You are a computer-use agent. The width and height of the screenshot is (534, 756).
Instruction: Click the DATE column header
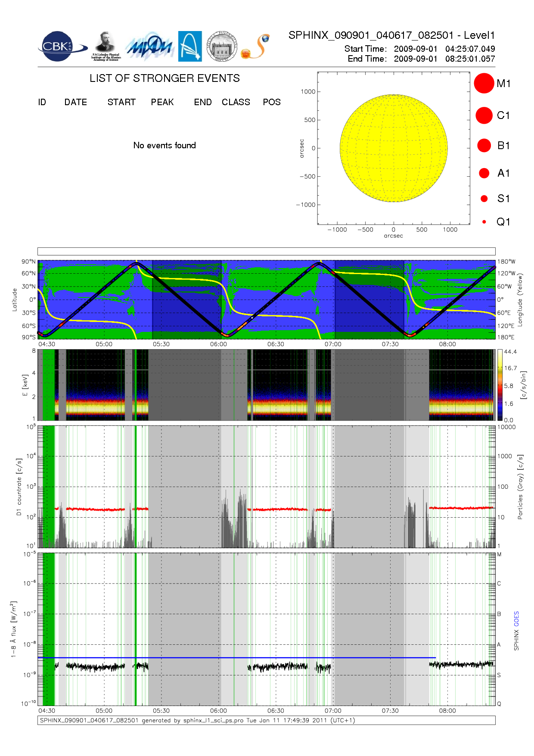click(x=76, y=102)
